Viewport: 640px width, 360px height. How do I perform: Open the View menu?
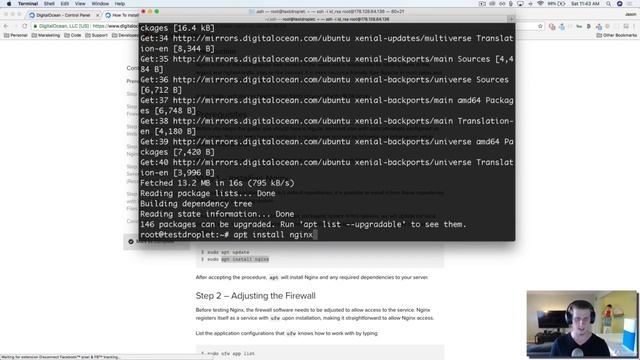point(80,4)
